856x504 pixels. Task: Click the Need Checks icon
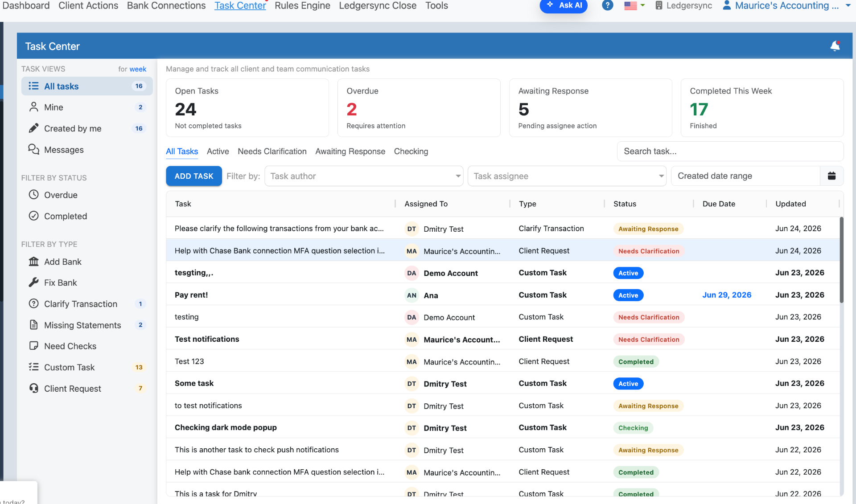33,346
